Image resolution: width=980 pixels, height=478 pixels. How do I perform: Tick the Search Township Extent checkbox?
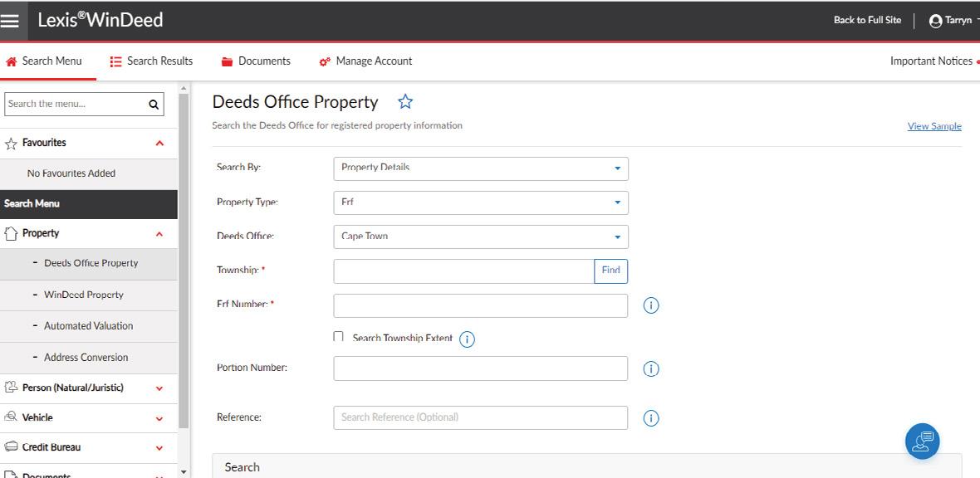[339, 337]
